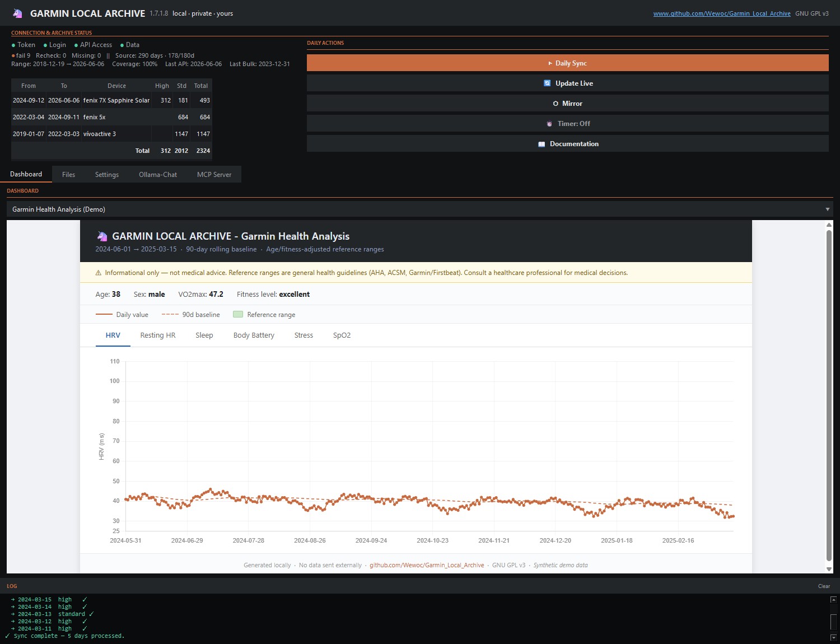Screen dimensions: 840x644
Task: Click the dashboard report vertical scrollbar thumb
Action: click(x=829, y=395)
